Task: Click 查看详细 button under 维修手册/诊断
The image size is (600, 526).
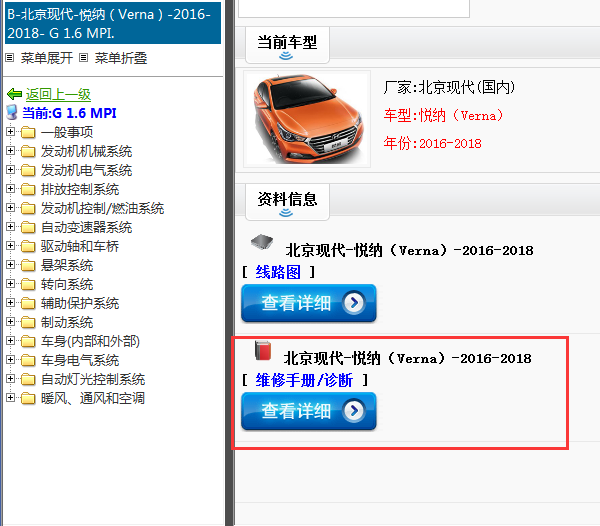Action: point(309,411)
